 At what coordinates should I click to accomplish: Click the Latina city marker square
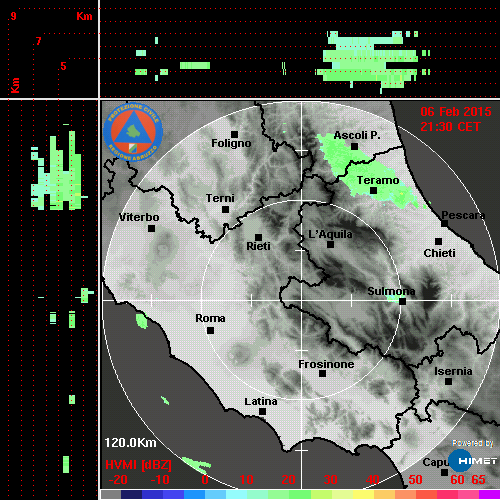(x=262, y=412)
